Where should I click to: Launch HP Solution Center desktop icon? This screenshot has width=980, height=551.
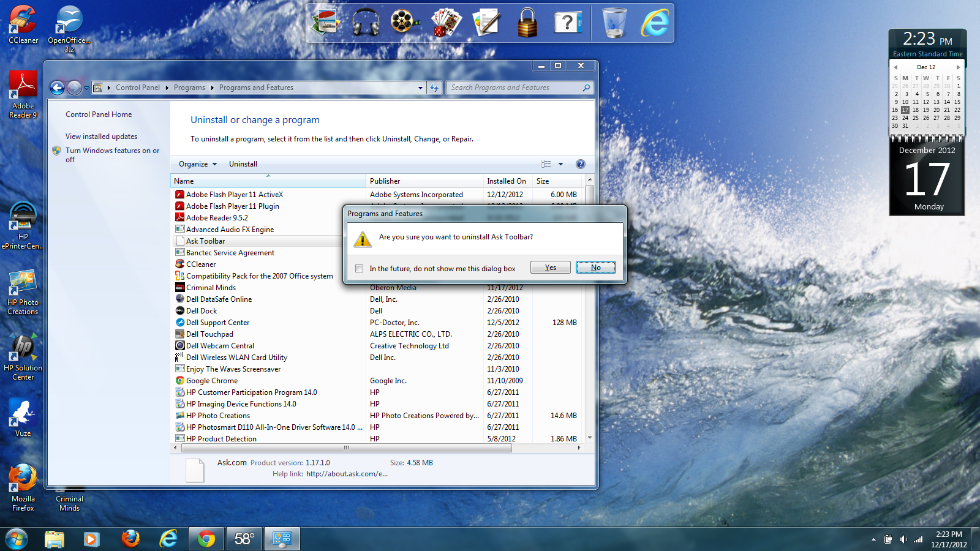pyautogui.click(x=23, y=358)
